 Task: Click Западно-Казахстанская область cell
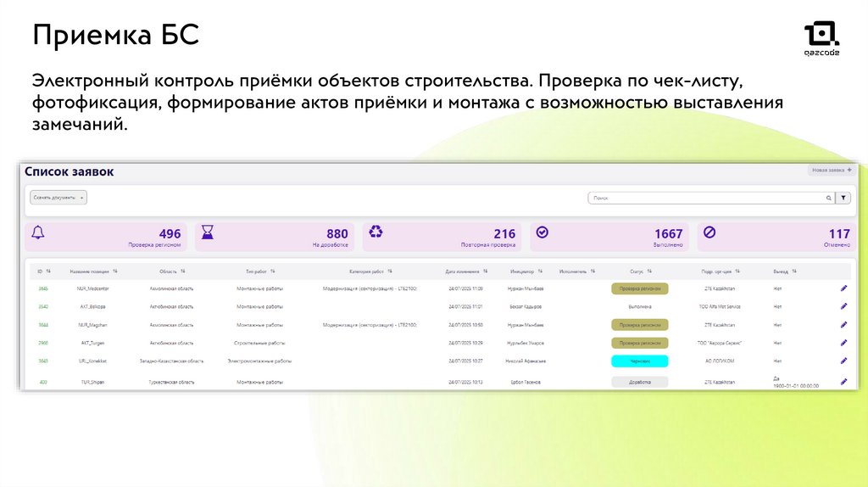pyautogui.click(x=171, y=361)
